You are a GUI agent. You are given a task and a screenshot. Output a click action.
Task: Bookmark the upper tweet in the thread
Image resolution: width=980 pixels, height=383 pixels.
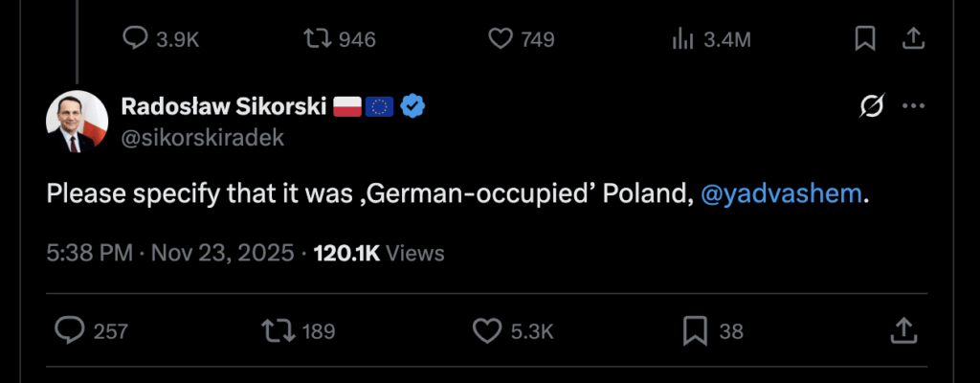[x=864, y=38]
